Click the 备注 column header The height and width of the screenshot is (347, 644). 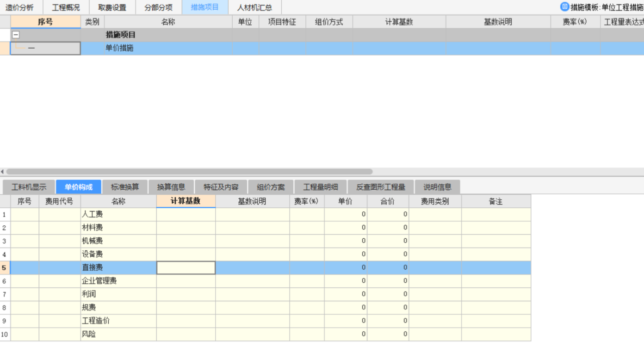(x=496, y=201)
